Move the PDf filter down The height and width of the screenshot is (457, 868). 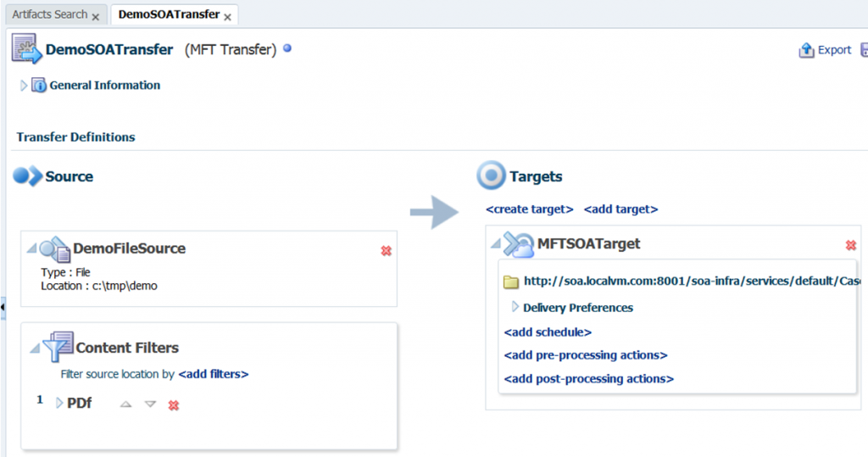[150, 404]
